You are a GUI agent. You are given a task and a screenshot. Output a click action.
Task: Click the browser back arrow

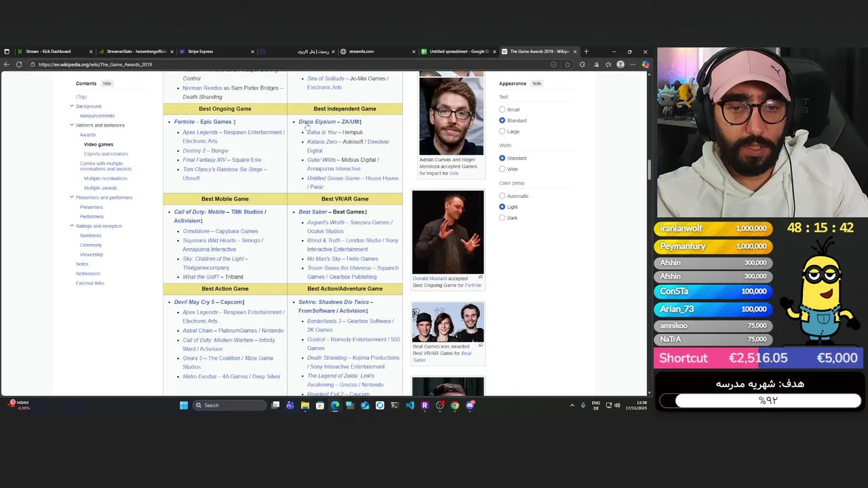pos(7,64)
